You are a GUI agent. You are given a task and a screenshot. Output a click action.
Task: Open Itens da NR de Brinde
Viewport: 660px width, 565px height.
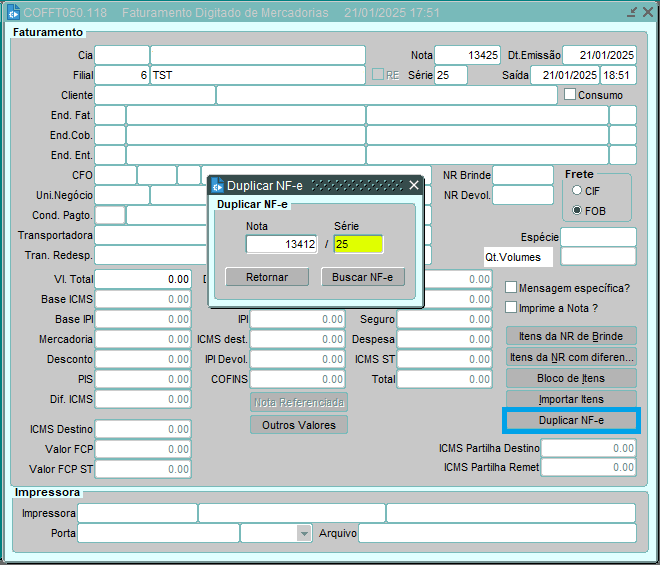tap(571, 336)
